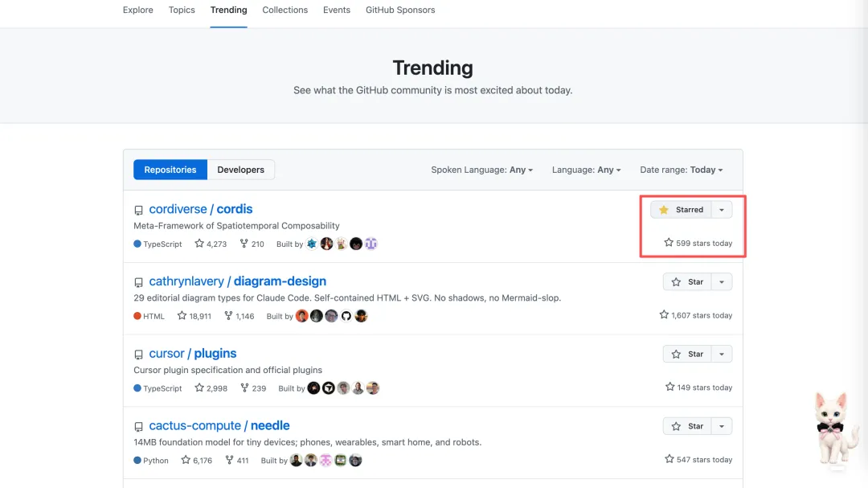The width and height of the screenshot is (868, 488).
Task: Click first contributor avatar for diagram-design
Action: coord(301,316)
